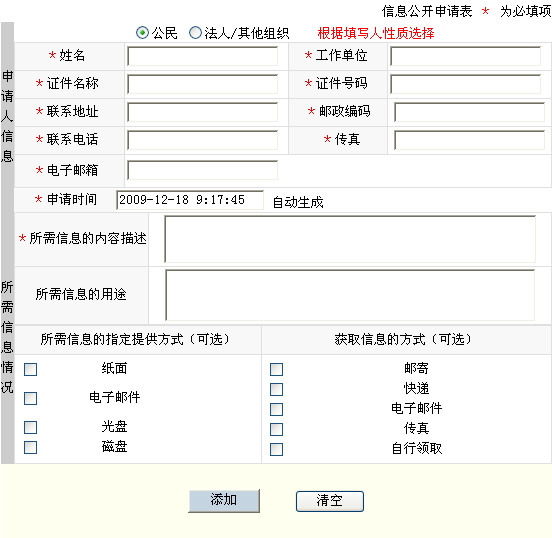Click the 清空 button
Image resolution: width=552 pixels, height=538 pixels.
(330, 501)
